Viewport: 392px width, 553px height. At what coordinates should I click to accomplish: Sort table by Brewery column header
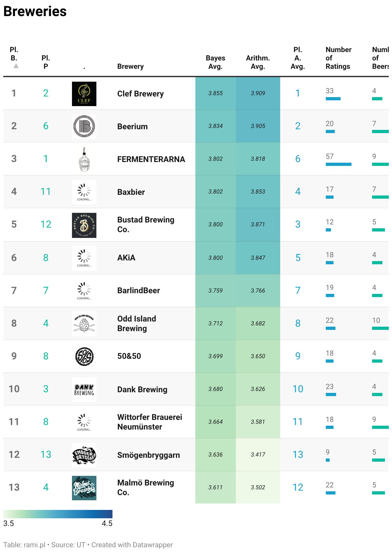tap(130, 66)
